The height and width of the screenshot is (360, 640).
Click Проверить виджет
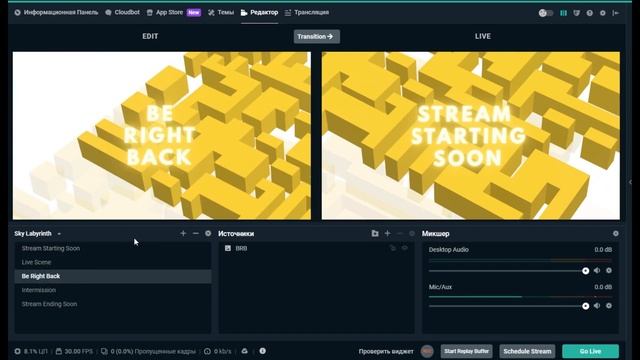tap(386, 351)
